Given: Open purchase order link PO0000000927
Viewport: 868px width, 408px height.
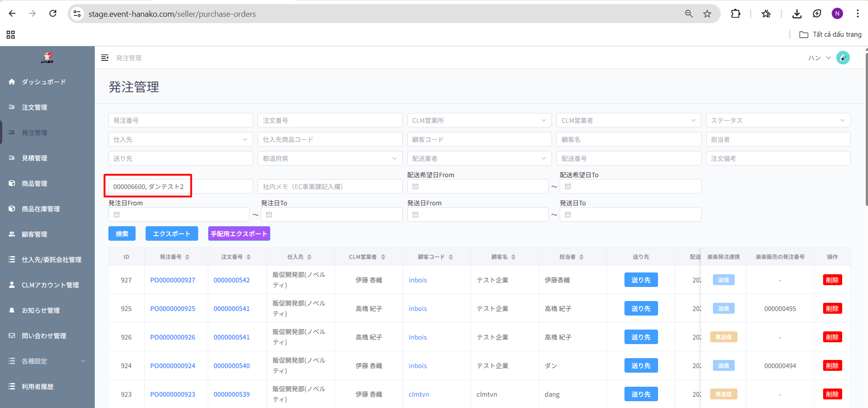Looking at the screenshot, I should (x=173, y=280).
